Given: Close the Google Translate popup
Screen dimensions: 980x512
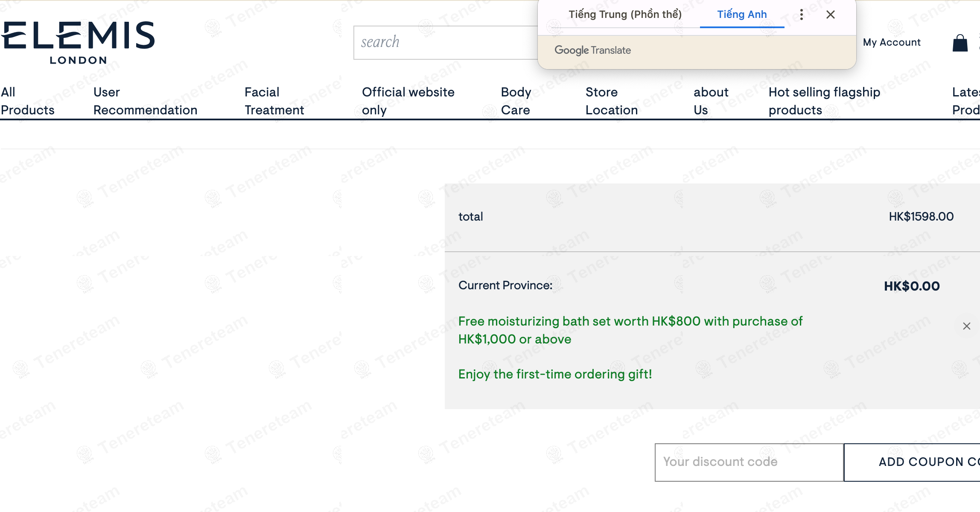Looking at the screenshot, I should pyautogui.click(x=831, y=15).
